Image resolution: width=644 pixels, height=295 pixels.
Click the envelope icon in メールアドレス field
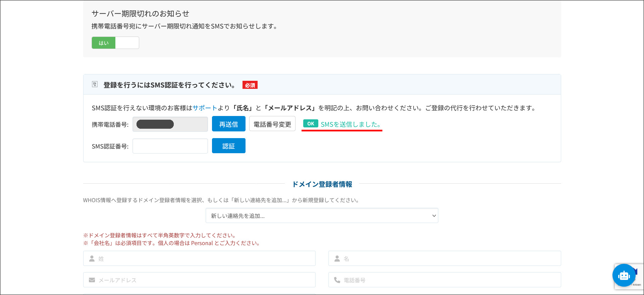[x=92, y=280]
